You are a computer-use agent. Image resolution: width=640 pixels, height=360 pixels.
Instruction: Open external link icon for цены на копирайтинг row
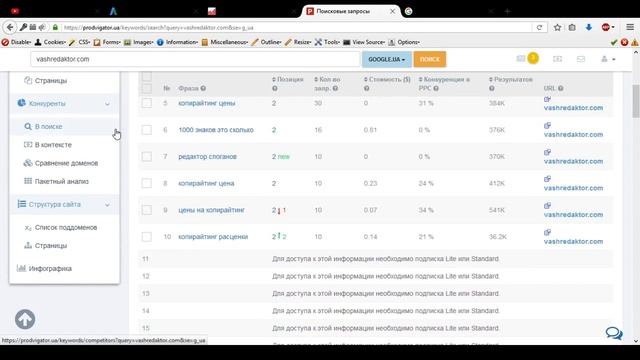point(547,206)
